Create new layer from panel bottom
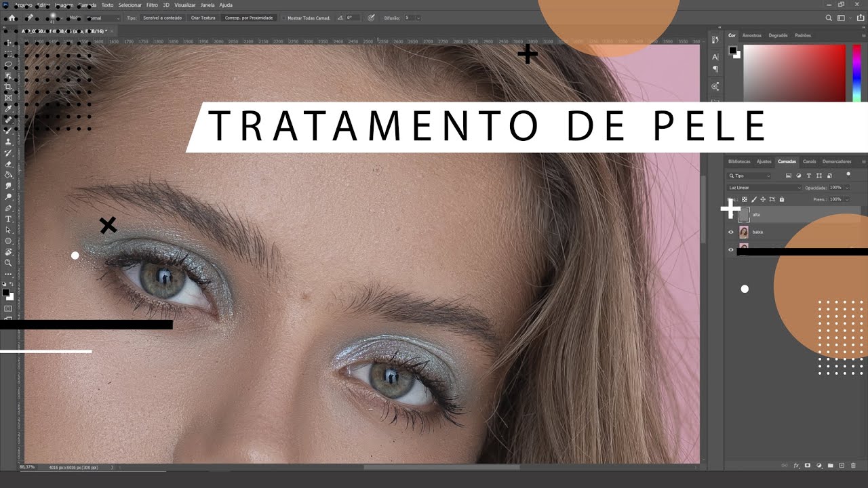 point(842,466)
